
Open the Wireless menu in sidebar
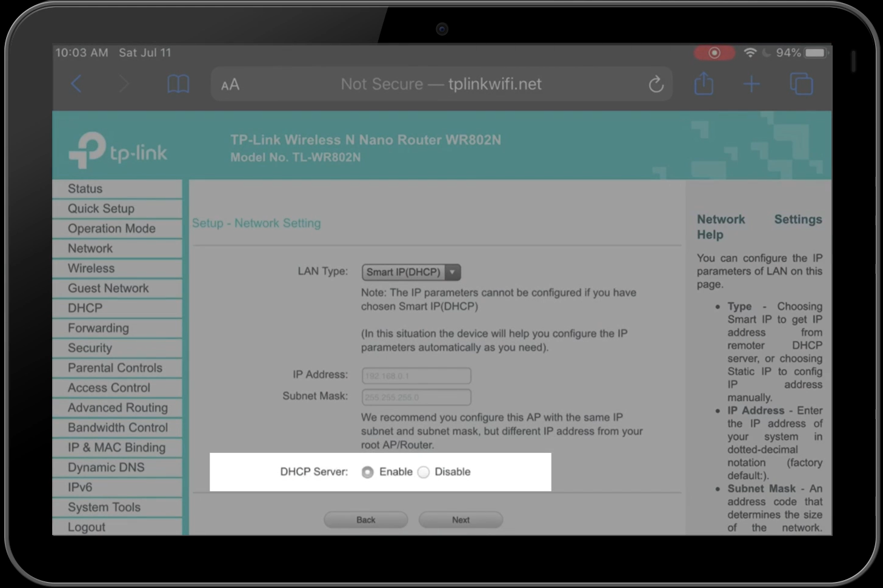click(x=91, y=268)
